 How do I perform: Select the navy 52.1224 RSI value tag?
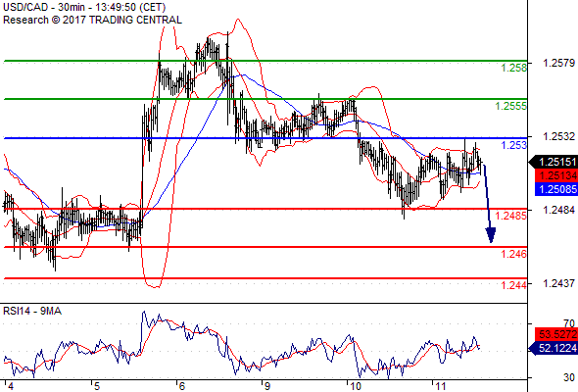[554, 348]
